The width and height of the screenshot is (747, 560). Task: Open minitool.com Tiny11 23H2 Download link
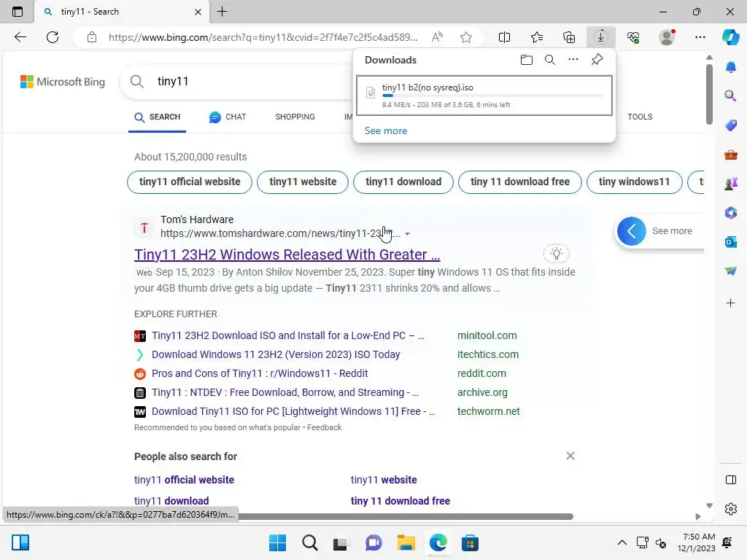[x=287, y=335]
